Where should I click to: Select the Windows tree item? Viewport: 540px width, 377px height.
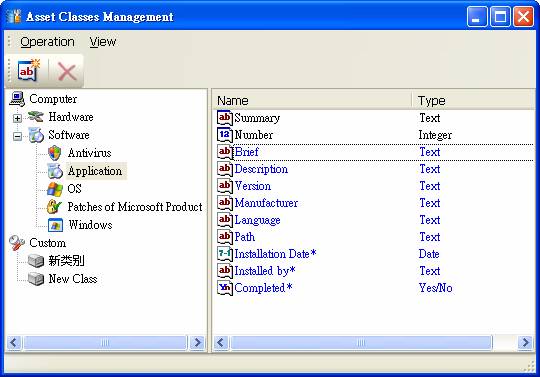(x=90, y=225)
